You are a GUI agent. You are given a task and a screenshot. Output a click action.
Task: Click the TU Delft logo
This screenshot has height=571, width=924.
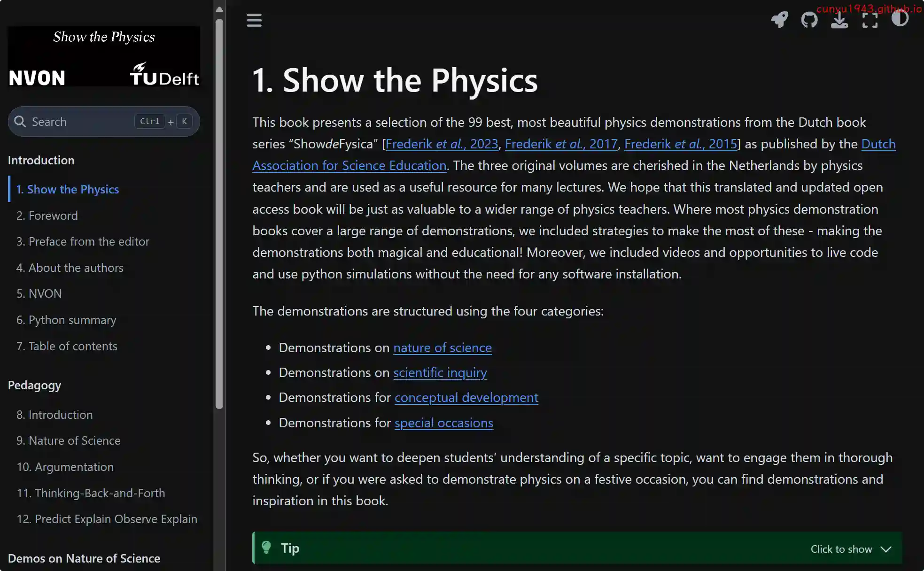[164, 75]
